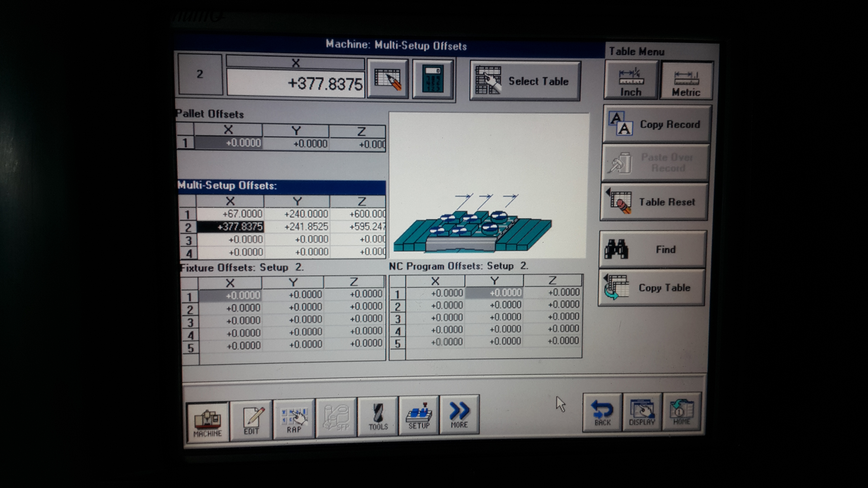Open the SETUP icon
868x488 pixels.
click(x=419, y=416)
